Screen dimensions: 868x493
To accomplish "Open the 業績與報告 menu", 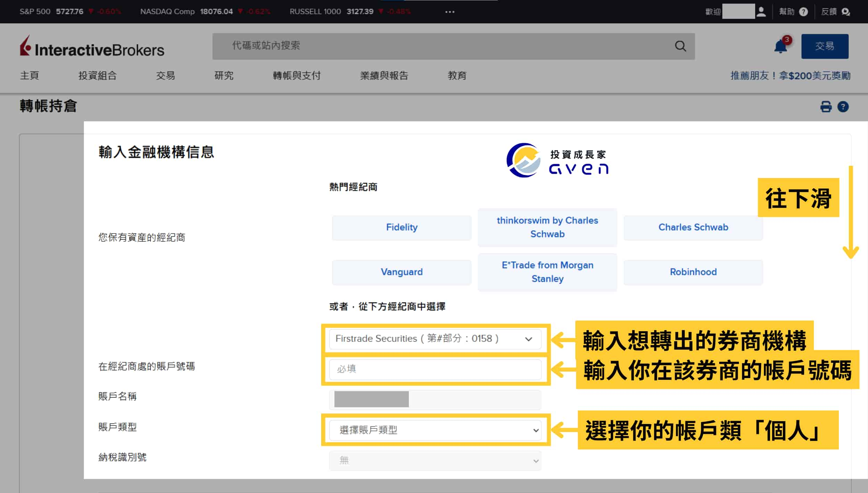I will tap(384, 76).
